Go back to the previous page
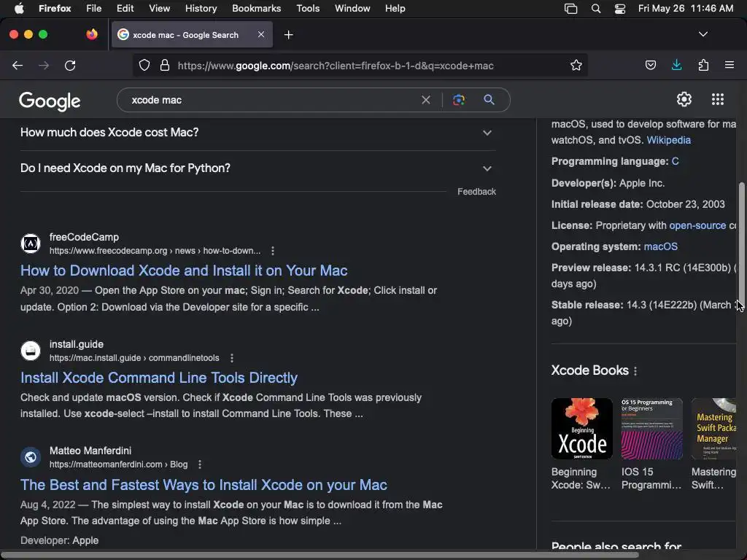Image resolution: width=747 pixels, height=560 pixels. pos(18,66)
